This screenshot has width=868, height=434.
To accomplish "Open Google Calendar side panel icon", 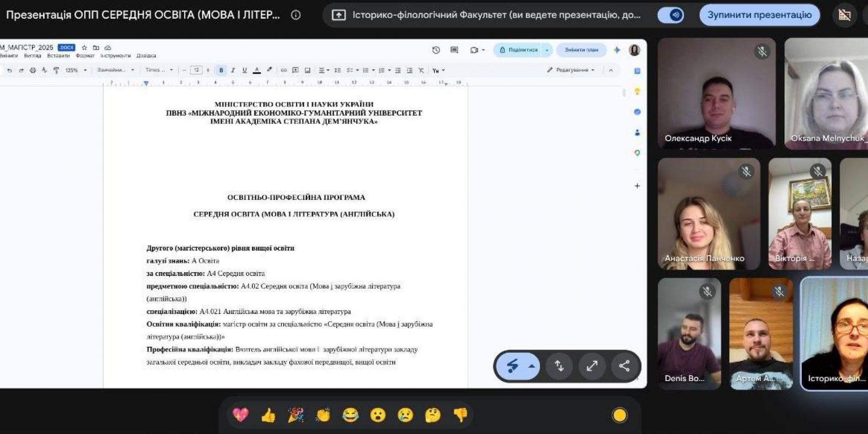I will click(x=637, y=71).
